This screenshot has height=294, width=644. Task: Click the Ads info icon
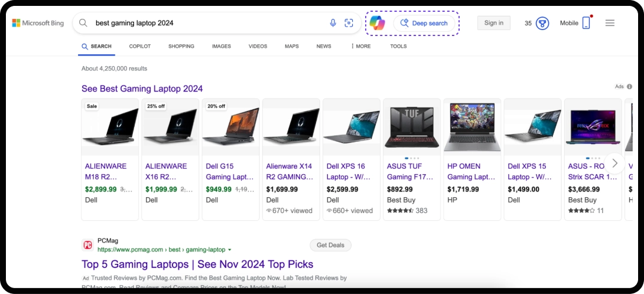pos(630,87)
